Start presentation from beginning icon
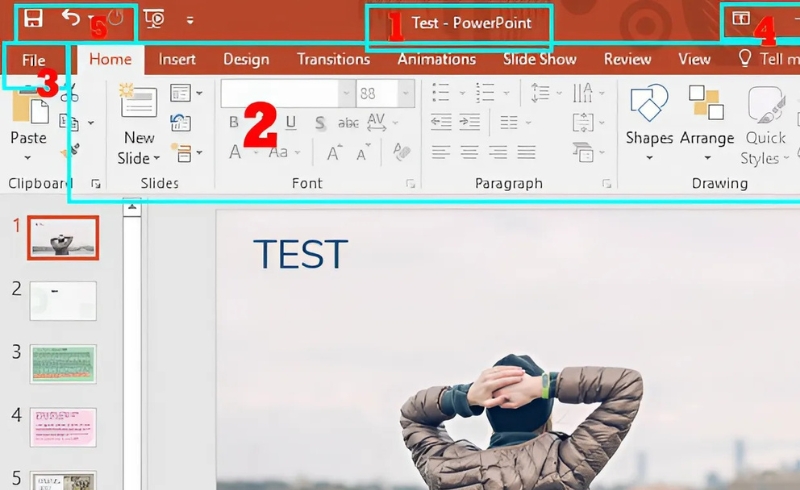The image size is (800, 490). (x=154, y=19)
